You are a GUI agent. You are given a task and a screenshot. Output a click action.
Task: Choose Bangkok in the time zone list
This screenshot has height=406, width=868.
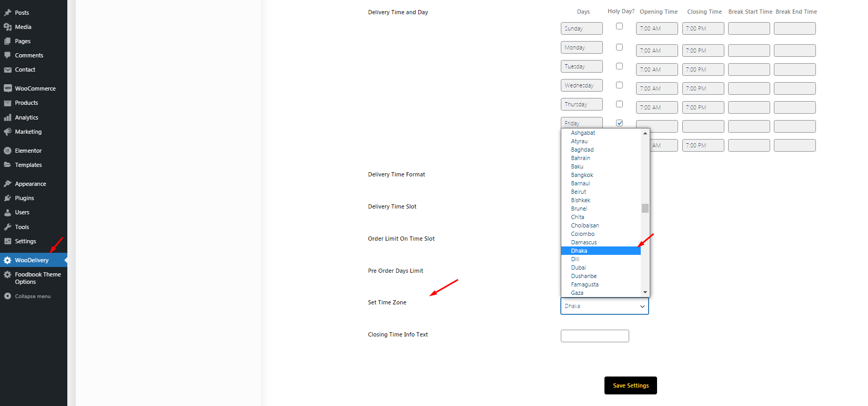click(582, 175)
